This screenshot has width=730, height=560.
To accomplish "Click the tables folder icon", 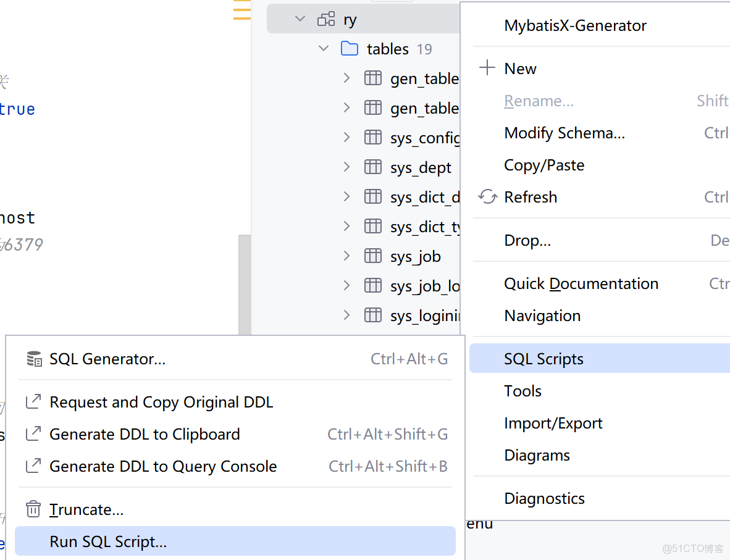I will coord(348,48).
